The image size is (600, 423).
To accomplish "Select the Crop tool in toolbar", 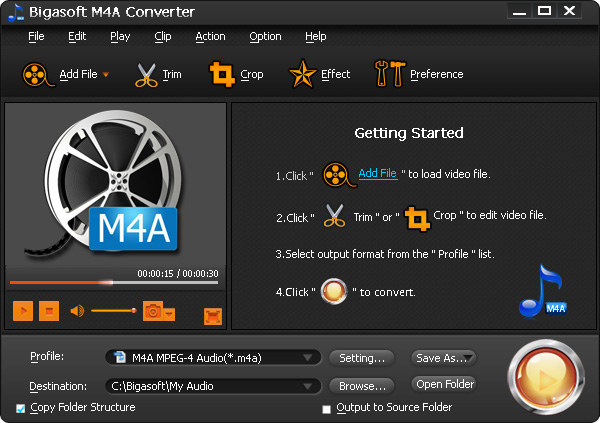I will coord(222,74).
